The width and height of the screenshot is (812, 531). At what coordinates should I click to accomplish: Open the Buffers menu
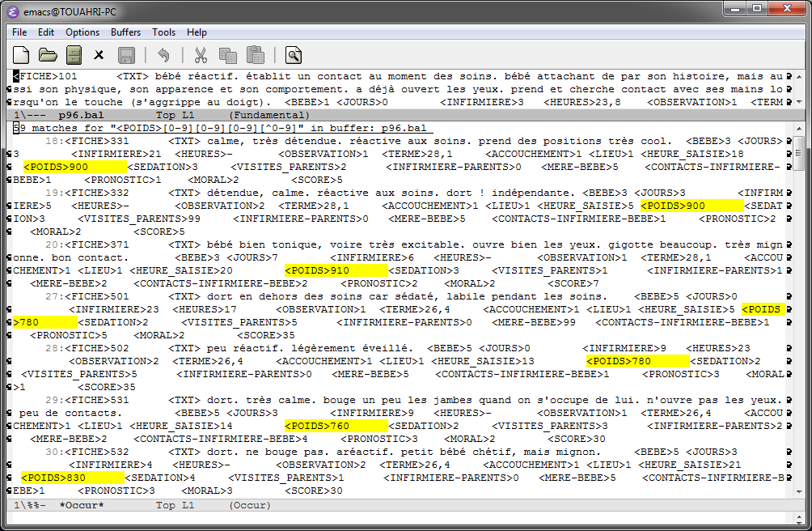click(x=125, y=32)
